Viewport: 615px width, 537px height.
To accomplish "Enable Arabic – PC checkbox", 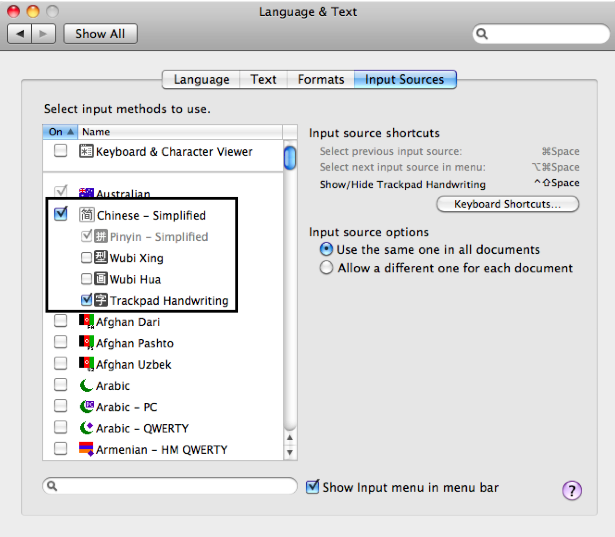I will point(60,406).
